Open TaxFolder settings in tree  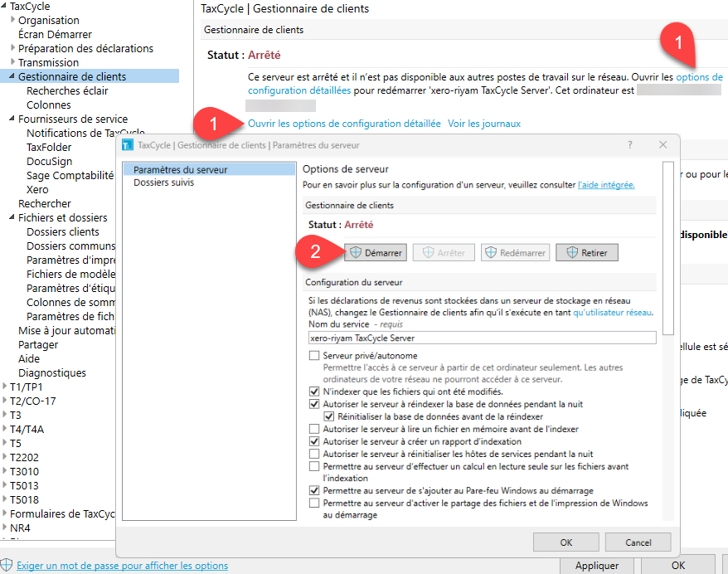click(49, 147)
